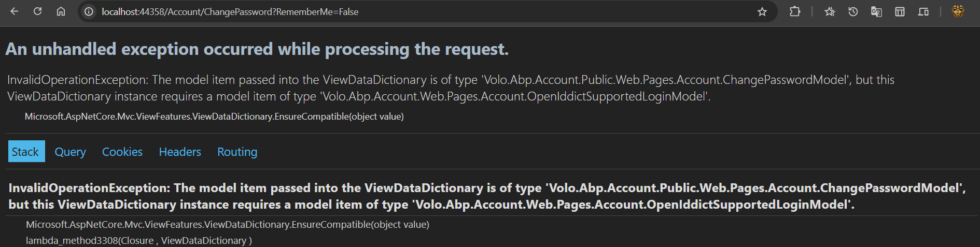Show the Headers tab
Viewport: 980px width, 247px height.
[x=179, y=152]
